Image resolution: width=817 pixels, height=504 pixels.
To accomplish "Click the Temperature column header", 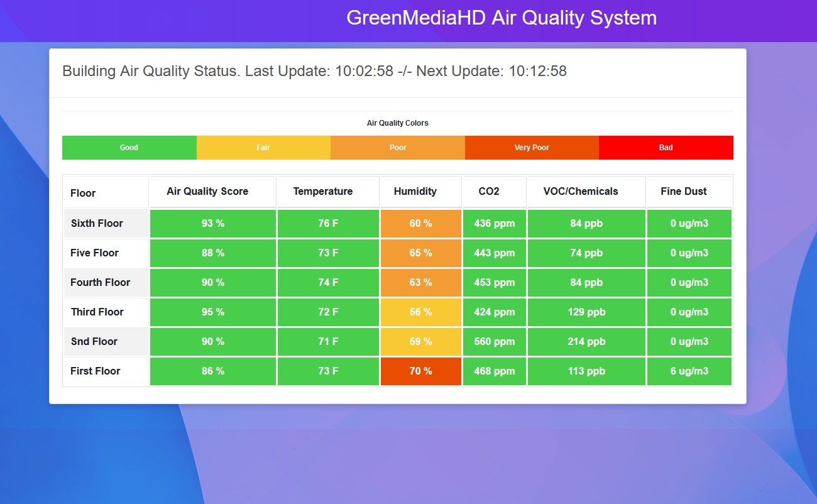I will (x=328, y=192).
